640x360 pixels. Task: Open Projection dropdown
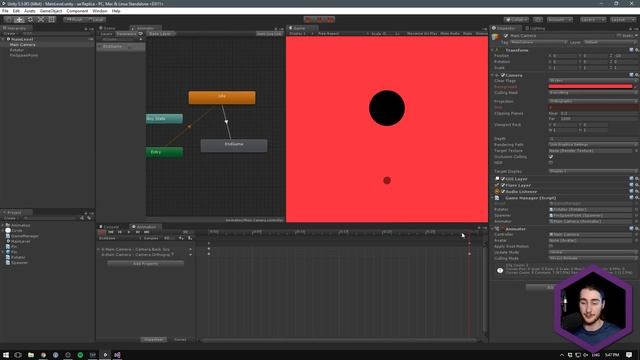click(593, 101)
